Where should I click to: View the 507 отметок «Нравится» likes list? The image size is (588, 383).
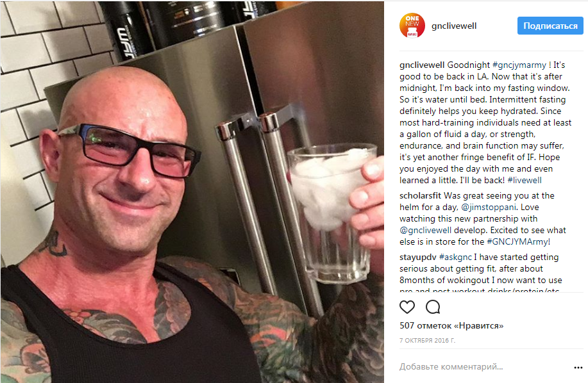tap(451, 326)
